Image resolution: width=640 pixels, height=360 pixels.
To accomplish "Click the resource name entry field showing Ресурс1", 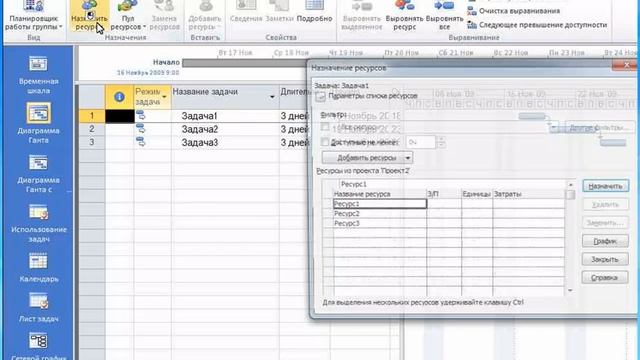I will point(451,184).
